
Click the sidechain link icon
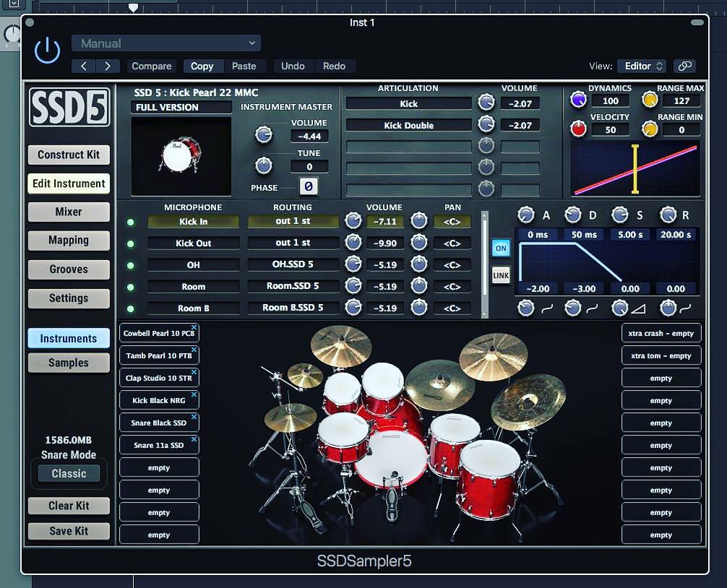684,66
